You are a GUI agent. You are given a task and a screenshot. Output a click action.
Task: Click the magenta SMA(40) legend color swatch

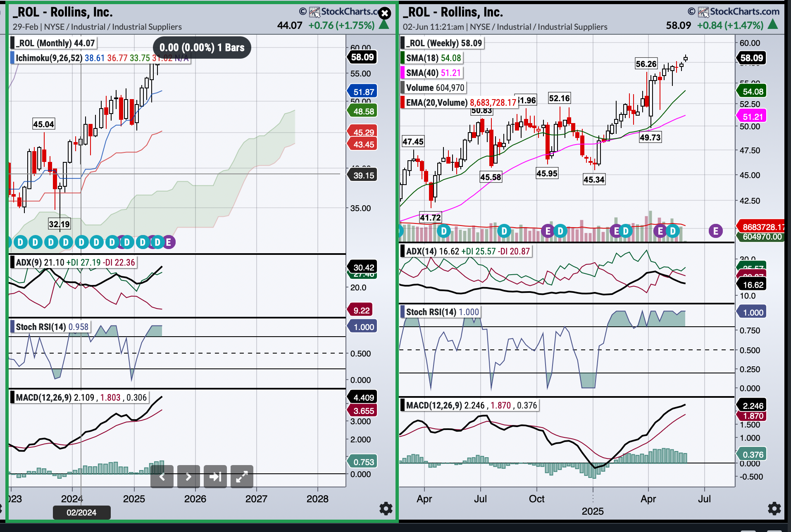click(x=403, y=73)
